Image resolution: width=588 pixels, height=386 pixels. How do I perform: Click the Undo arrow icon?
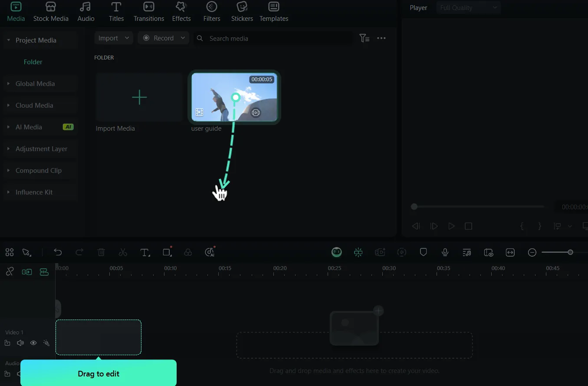(58, 252)
